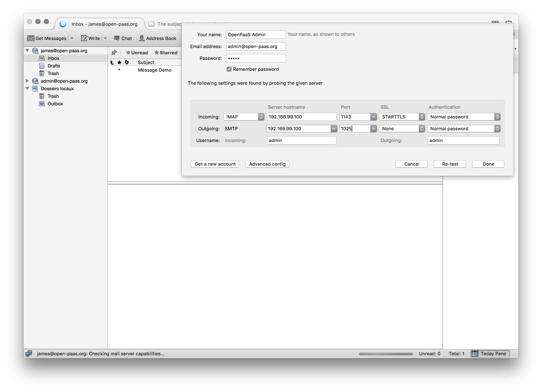Open the Get Messages dropdown arrow
The height and width of the screenshot is (392, 542).
click(72, 38)
